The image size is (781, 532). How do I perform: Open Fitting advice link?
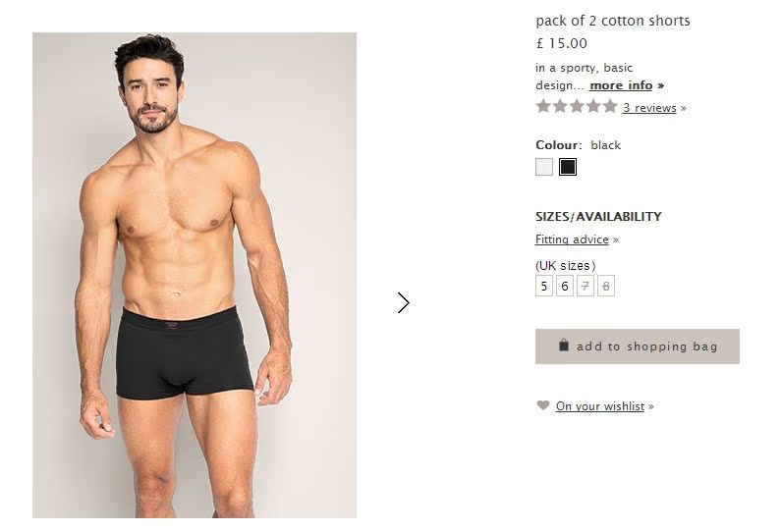tap(572, 239)
